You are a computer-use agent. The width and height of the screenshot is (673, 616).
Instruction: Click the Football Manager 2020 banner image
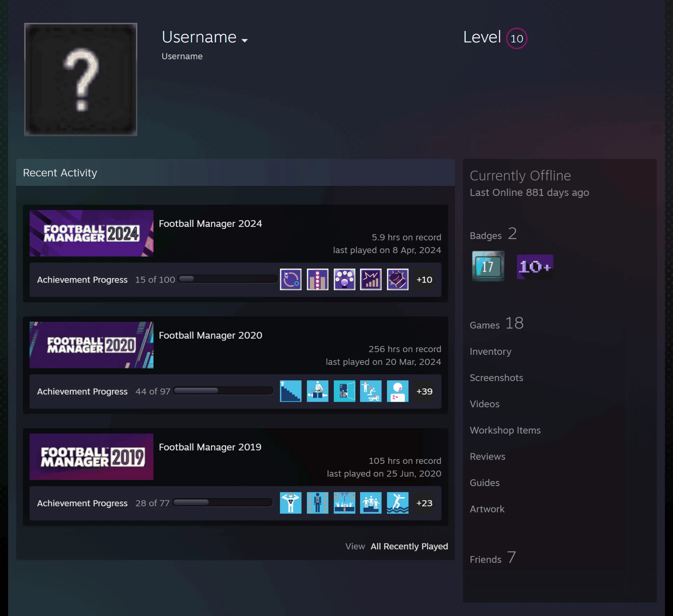[x=91, y=345]
